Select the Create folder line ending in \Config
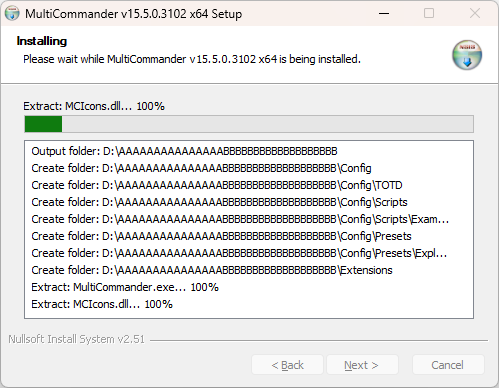This screenshot has width=499, height=388. click(x=201, y=168)
